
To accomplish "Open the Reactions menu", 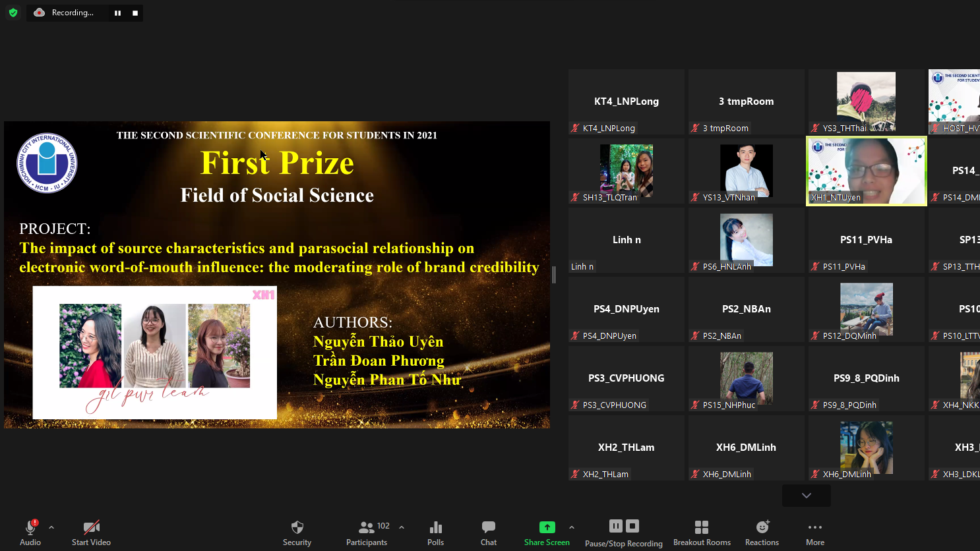I will 762,527.
